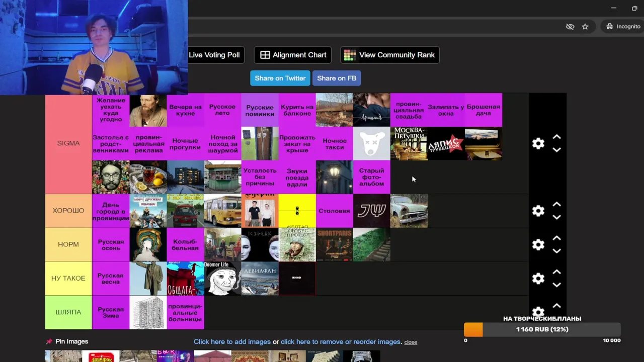The width and height of the screenshot is (644, 362).
Task: Move ШЛЯПА tier up with arrow
Action: click(x=556, y=305)
